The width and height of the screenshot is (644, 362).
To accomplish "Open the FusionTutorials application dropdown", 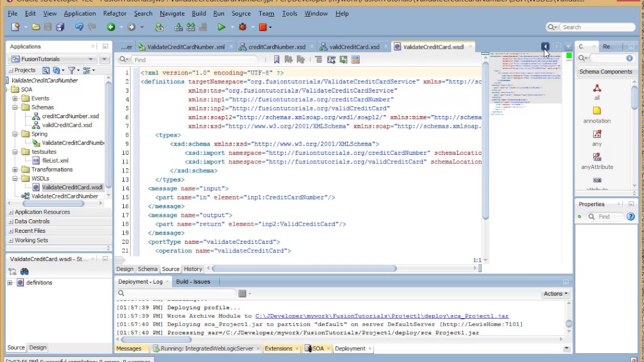I will click(x=53, y=59).
